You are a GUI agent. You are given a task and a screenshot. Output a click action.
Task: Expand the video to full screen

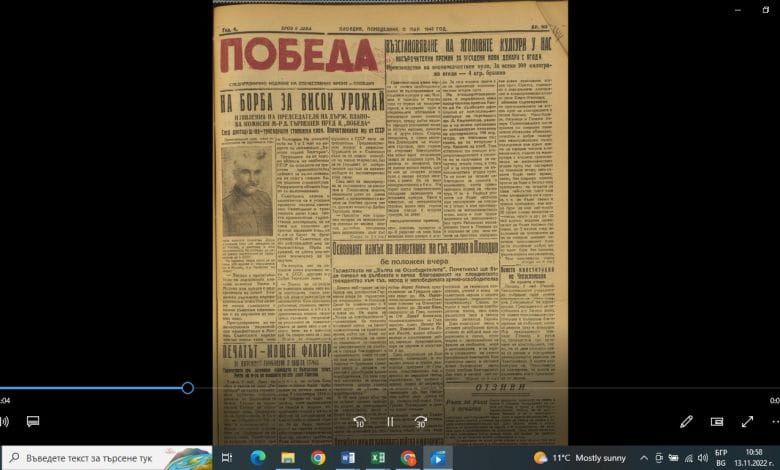point(747,422)
